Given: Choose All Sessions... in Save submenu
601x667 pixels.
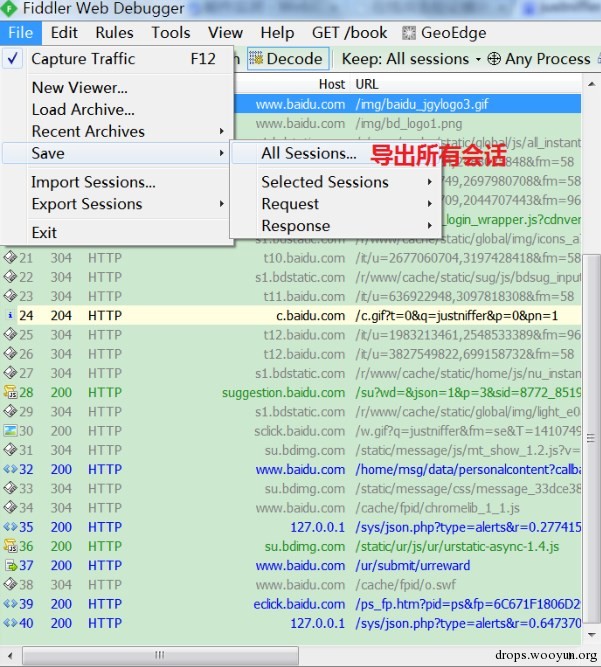Looking at the screenshot, I should tap(309, 153).
